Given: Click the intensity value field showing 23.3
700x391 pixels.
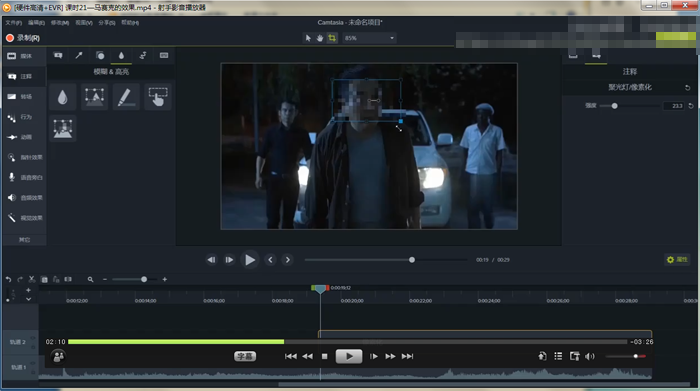Looking at the screenshot, I should point(673,106).
